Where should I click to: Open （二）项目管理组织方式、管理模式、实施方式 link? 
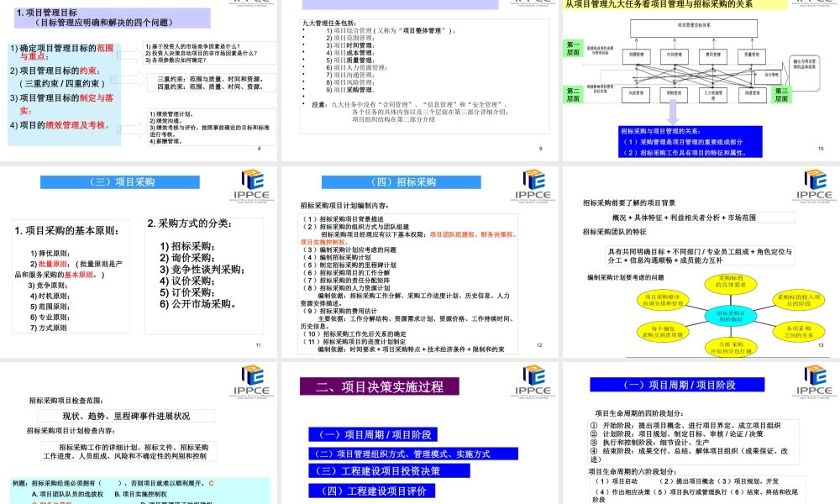click(413, 454)
